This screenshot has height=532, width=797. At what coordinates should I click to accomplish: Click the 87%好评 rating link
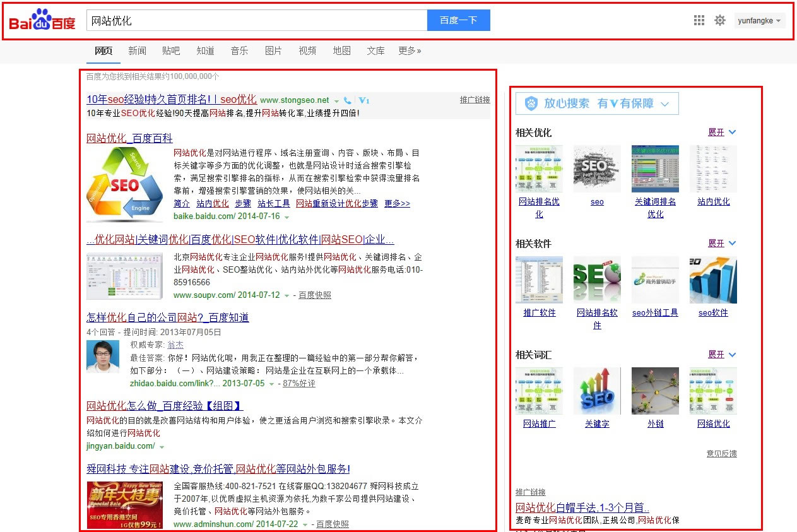pos(299,383)
